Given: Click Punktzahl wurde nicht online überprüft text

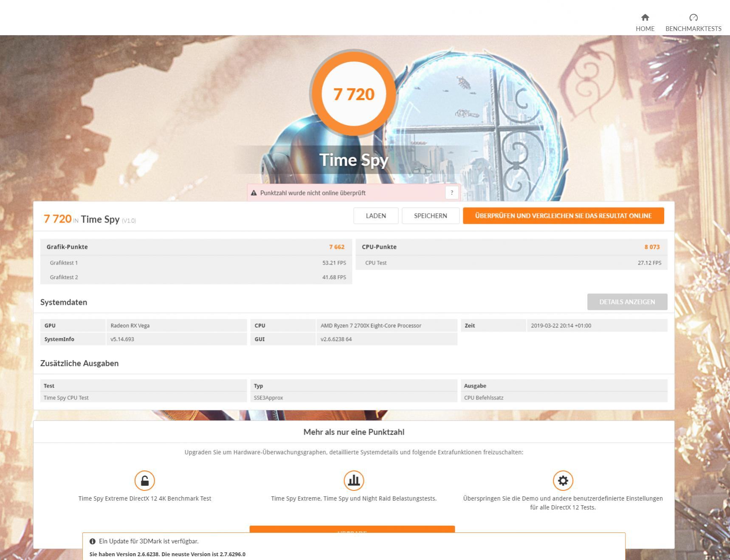Looking at the screenshot, I should click(313, 193).
